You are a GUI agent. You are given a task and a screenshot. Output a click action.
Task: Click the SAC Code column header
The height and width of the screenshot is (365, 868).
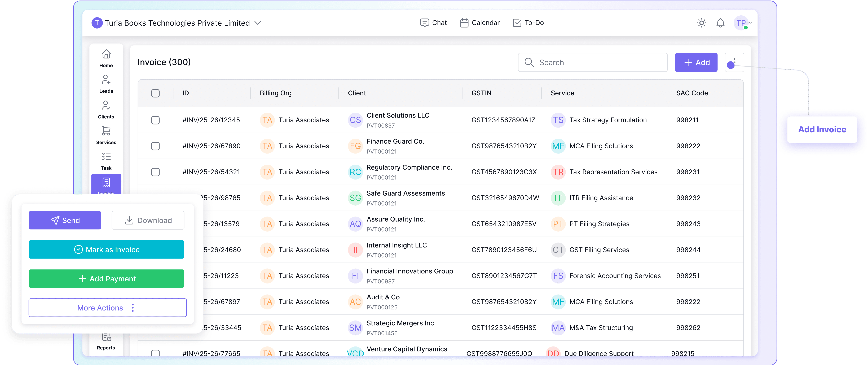click(x=692, y=93)
